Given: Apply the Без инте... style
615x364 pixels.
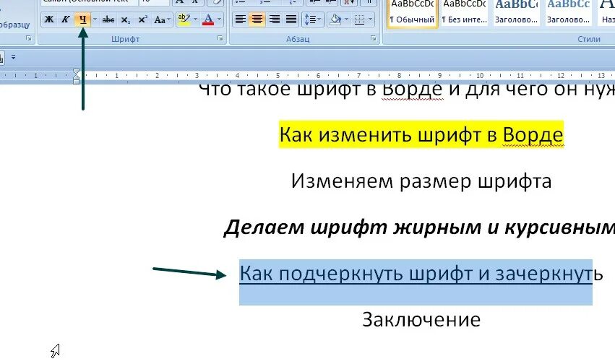Looking at the screenshot, I should click(465, 13).
